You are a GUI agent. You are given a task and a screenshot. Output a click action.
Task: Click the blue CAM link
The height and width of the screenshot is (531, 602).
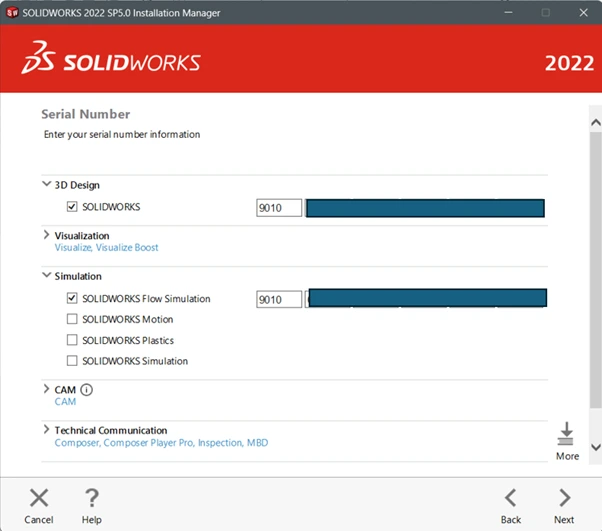coord(65,402)
